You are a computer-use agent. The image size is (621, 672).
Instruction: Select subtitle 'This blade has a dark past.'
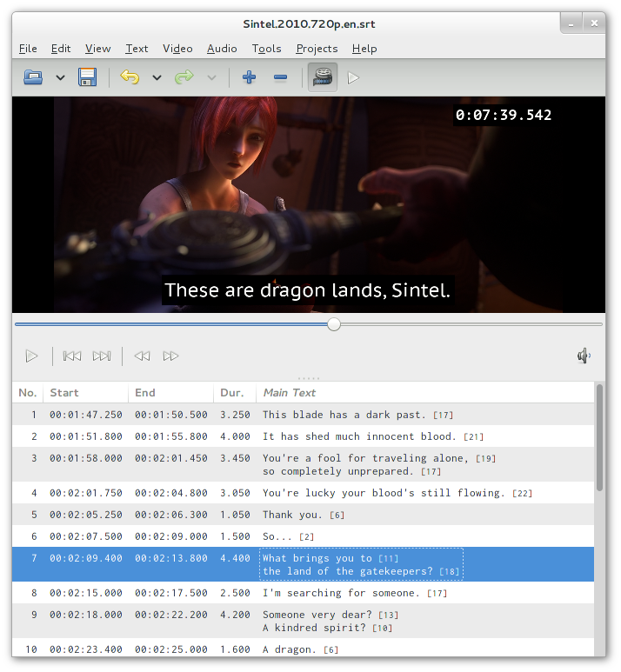coord(303,415)
